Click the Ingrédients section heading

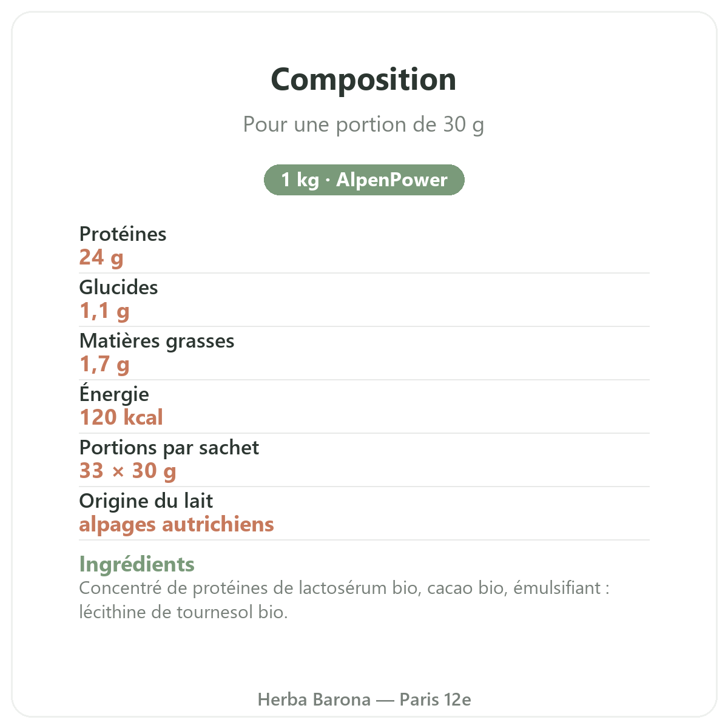[136, 564]
